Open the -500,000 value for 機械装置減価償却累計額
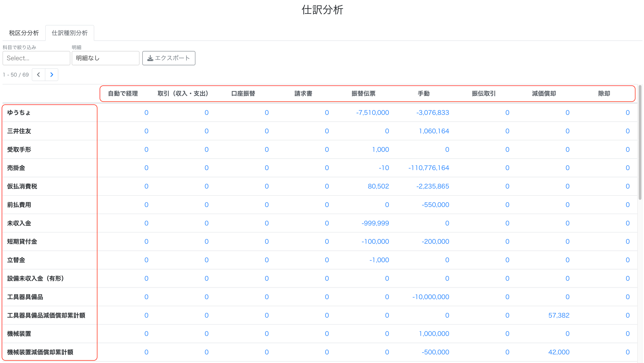This screenshot has height=363, width=644. pyautogui.click(x=435, y=352)
